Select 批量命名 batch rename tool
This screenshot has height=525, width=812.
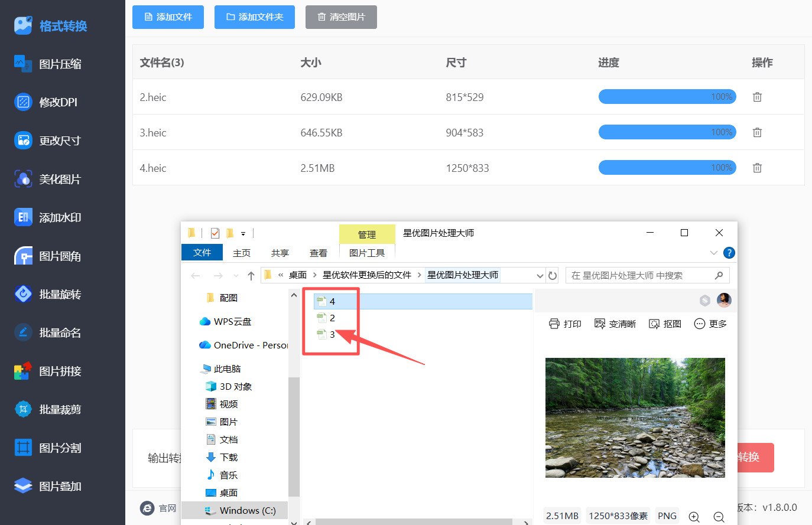[47, 332]
